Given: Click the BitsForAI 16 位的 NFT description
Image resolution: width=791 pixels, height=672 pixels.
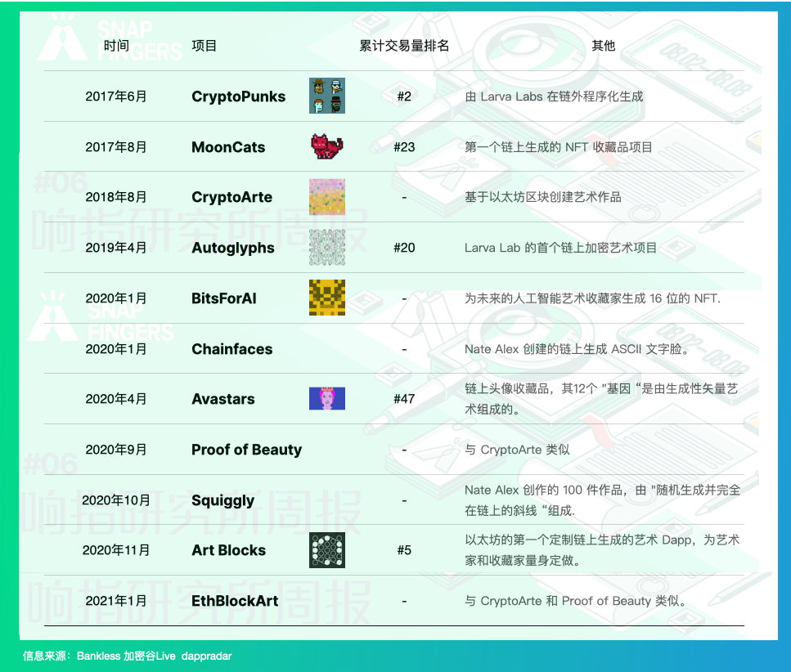Looking at the screenshot, I should 592,298.
